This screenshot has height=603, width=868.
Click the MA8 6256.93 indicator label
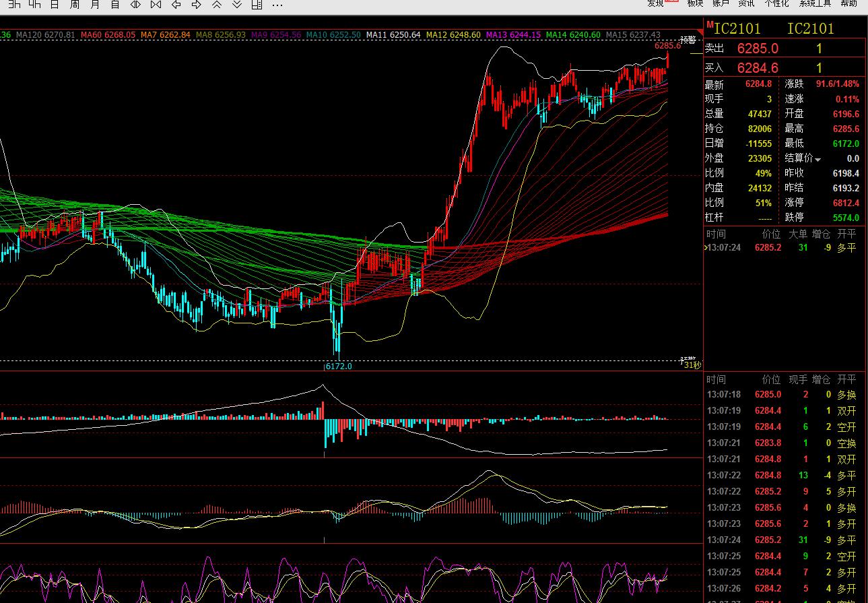pyautogui.click(x=221, y=34)
